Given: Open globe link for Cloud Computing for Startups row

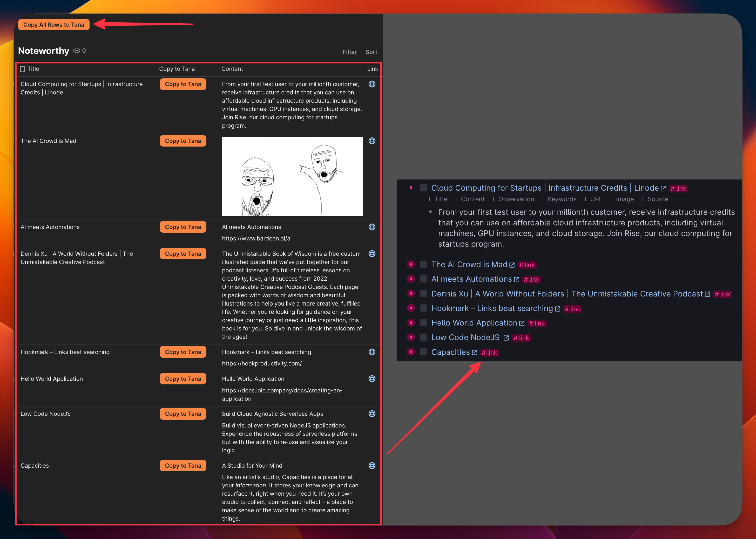Looking at the screenshot, I should click(x=372, y=84).
